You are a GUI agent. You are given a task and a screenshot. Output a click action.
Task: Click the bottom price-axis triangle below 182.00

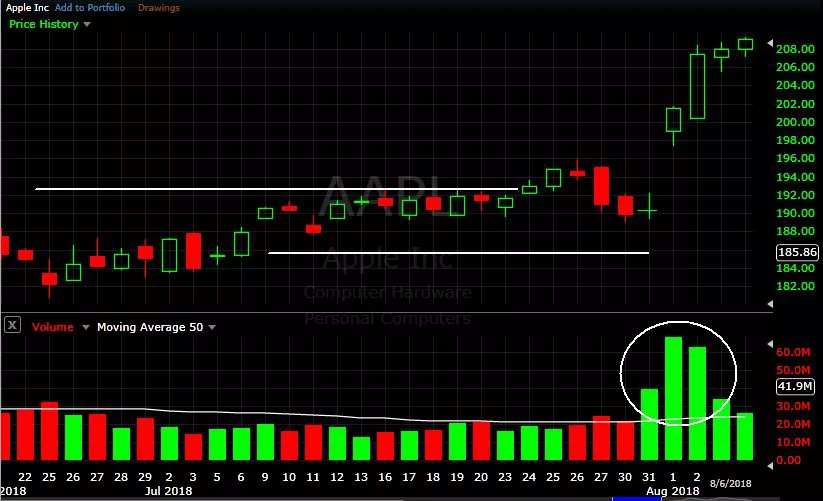(770, 304)
